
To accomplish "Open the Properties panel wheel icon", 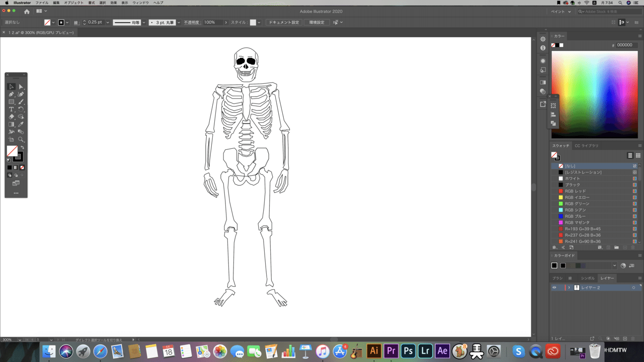I will pos(543,39).
